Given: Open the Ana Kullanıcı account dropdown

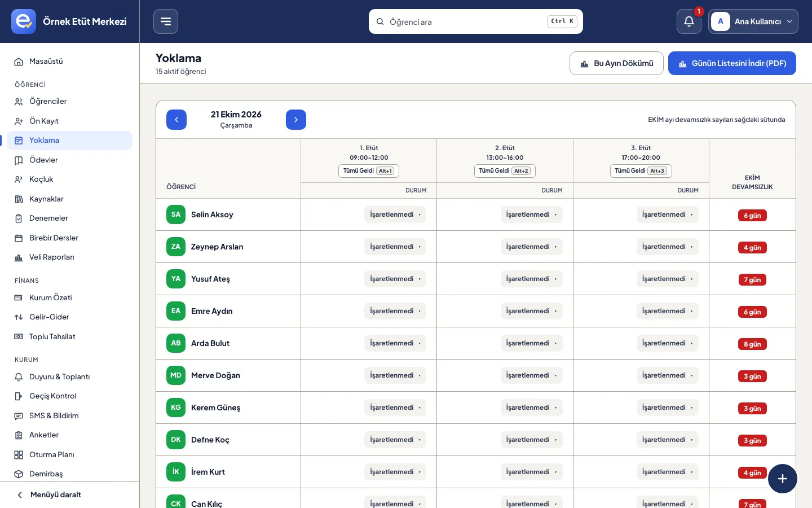Looking at the screenshot, I should click(x=753, y=21).
